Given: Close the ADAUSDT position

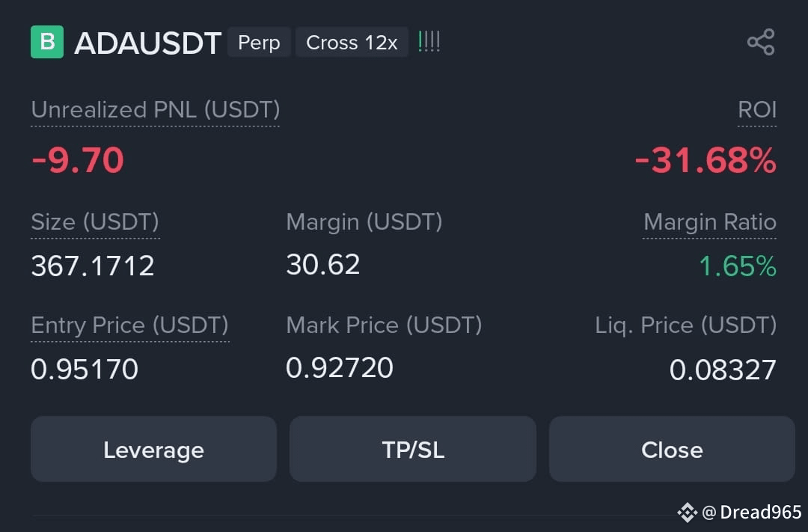Looking at the screenshot, I should pos(672,449).
